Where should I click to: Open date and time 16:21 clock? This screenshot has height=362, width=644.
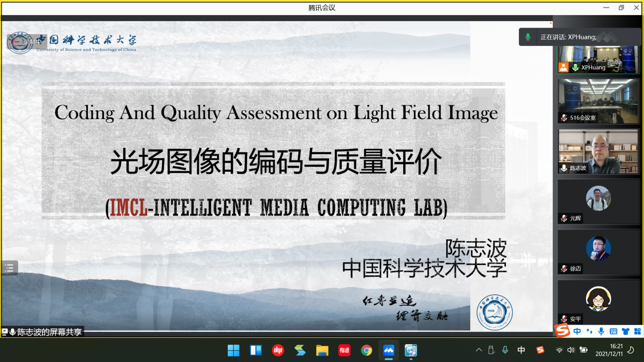pyautogui.click(x=609, y=350)
